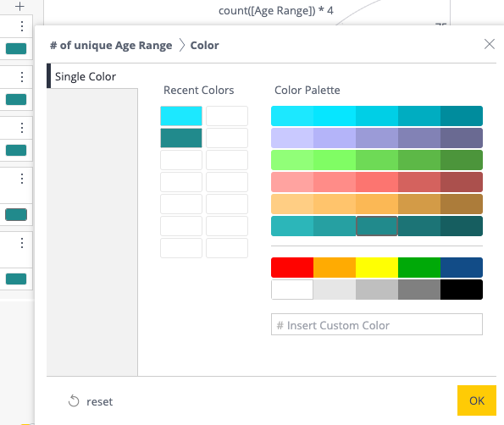Viewport: 504px width, 425px height.
Task: Select the second-darkest purple palette swatch
Action: 419,138
